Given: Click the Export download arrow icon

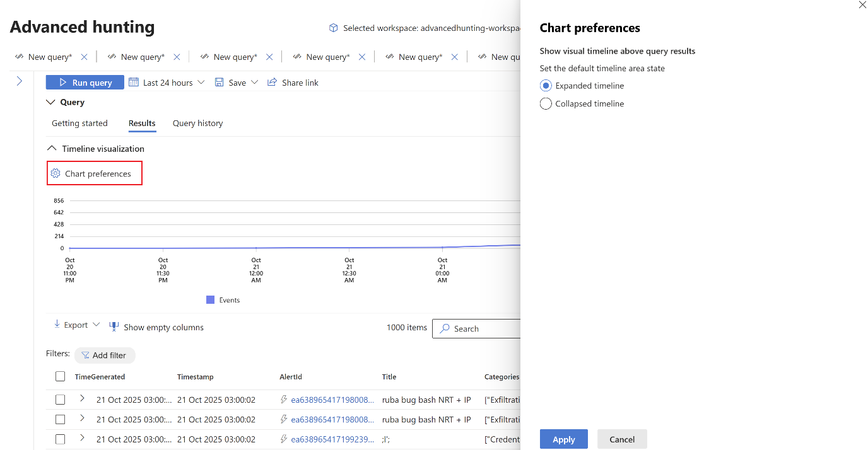Looking at the screenshot, I should (57, 325).
